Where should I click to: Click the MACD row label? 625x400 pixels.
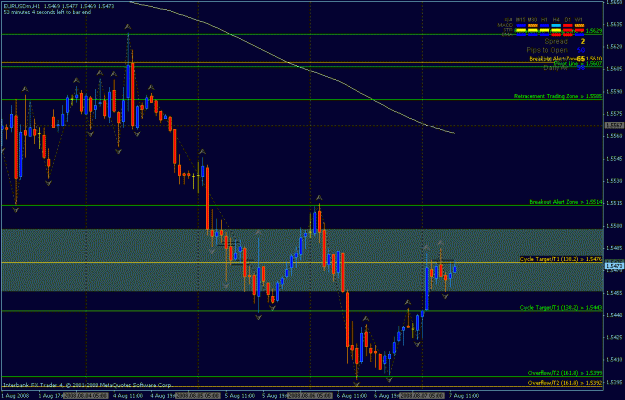507,25
